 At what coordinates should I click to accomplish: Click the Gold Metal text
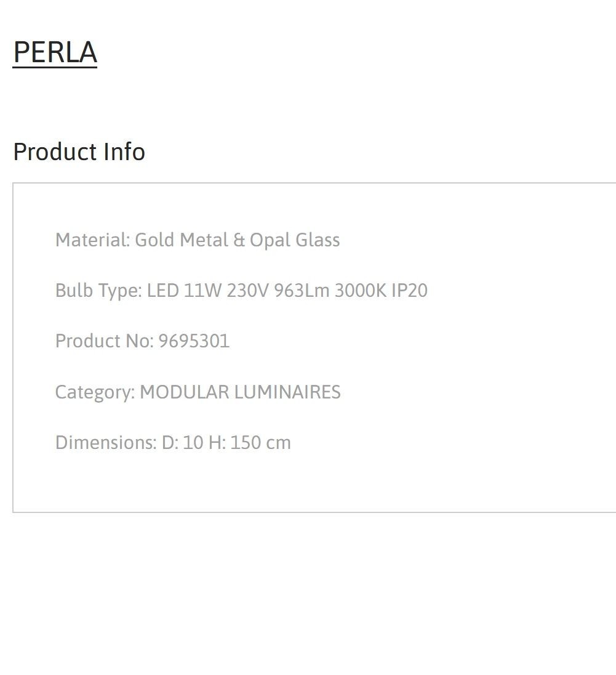(x=182, y=240)
